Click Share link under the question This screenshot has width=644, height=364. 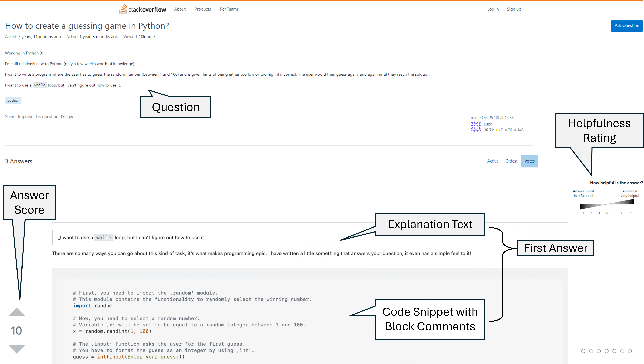coord(10,117)
